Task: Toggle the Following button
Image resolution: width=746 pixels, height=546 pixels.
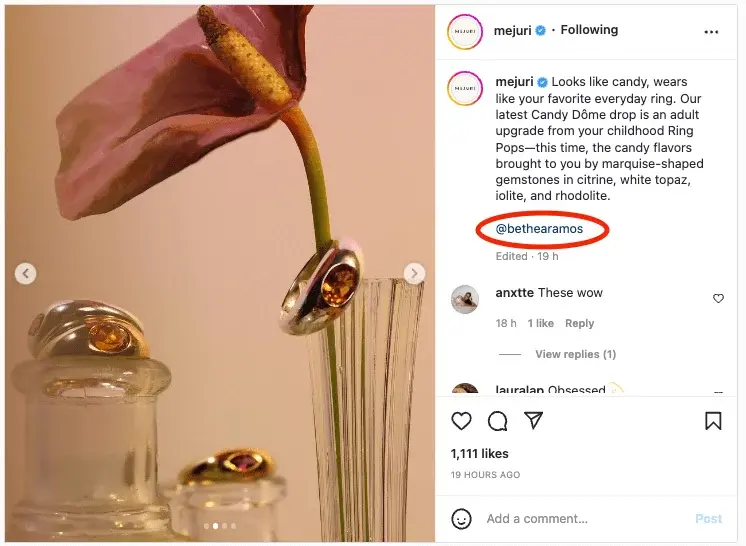Action: tap(589, 30)
